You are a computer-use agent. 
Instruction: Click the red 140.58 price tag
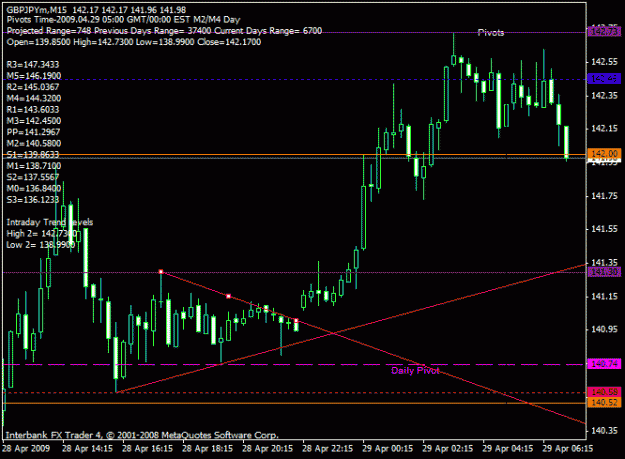click(x=604, y=392)
